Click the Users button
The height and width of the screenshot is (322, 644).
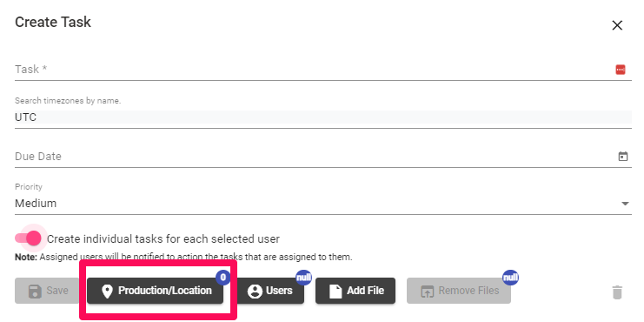pyautogui.click(x=270, y=291)
